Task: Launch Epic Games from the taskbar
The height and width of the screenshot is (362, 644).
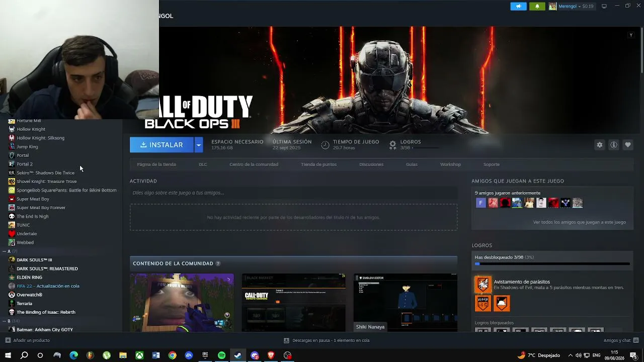Action: (205, 355)
